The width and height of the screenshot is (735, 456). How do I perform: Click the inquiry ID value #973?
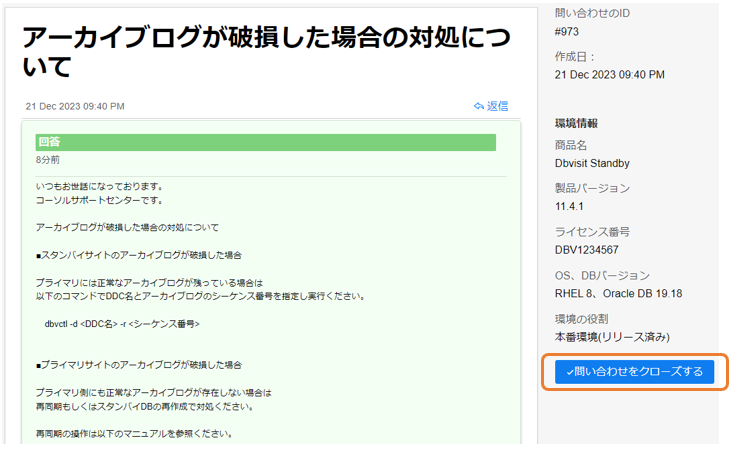569,31
